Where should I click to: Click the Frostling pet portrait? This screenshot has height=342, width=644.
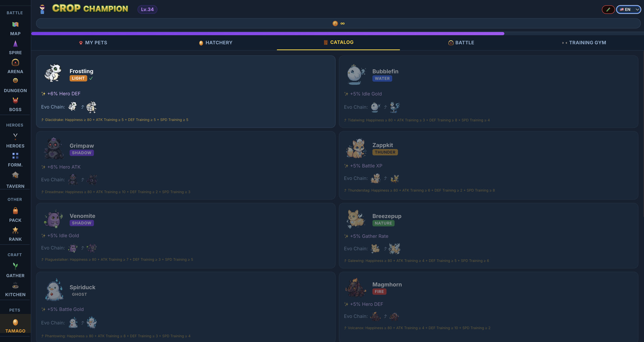click(54, 73)
